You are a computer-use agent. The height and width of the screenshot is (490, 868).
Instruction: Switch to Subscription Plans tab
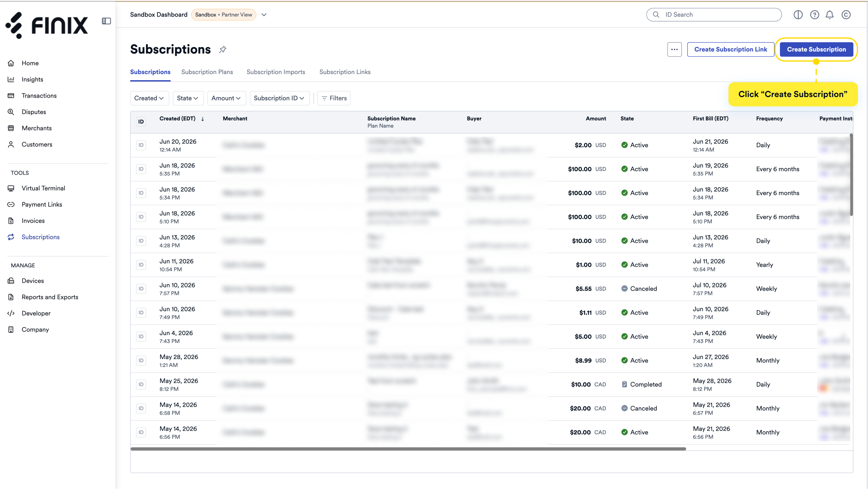pos(207,72)
